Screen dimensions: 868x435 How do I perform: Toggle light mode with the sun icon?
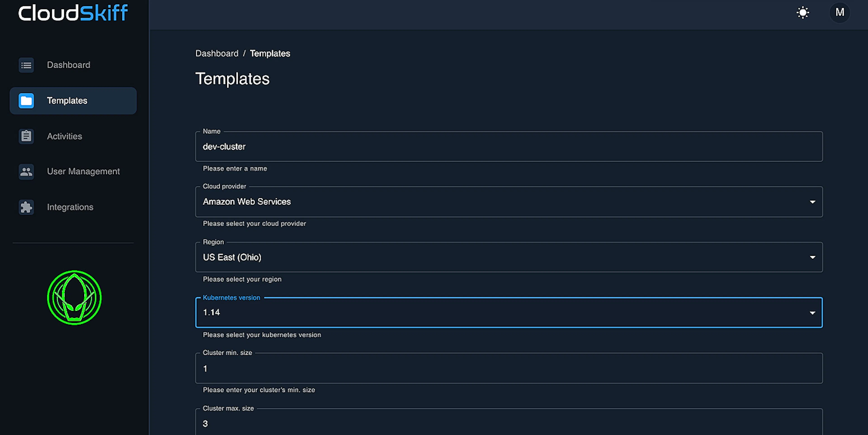tap(803, 13)
